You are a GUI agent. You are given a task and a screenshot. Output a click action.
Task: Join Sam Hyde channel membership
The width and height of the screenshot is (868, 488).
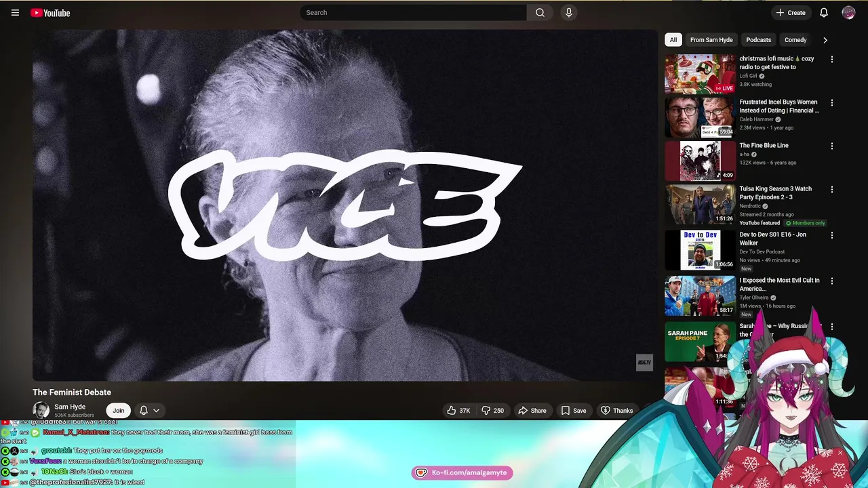tap(118, 410)
